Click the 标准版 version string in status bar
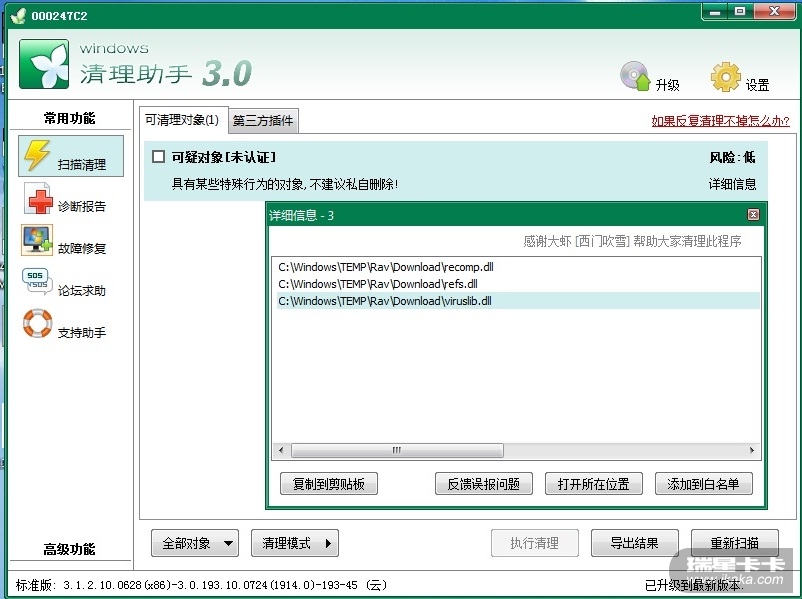This screenshot has width=802, height=599. 201,585
